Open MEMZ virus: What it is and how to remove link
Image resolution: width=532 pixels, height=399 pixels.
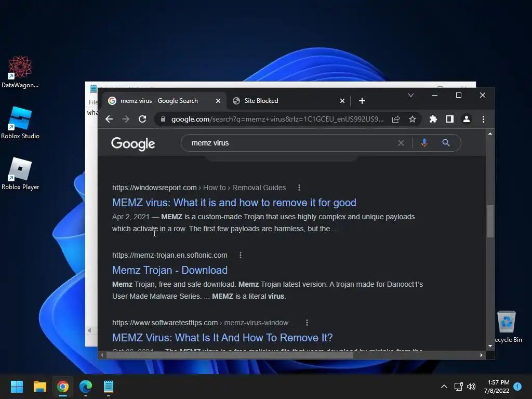(234, 203)
